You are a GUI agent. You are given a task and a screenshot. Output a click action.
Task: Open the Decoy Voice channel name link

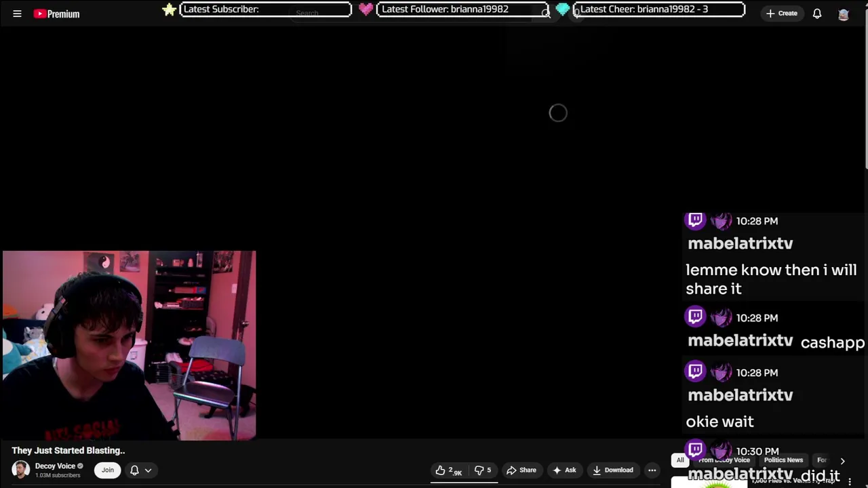pos(55,466)
